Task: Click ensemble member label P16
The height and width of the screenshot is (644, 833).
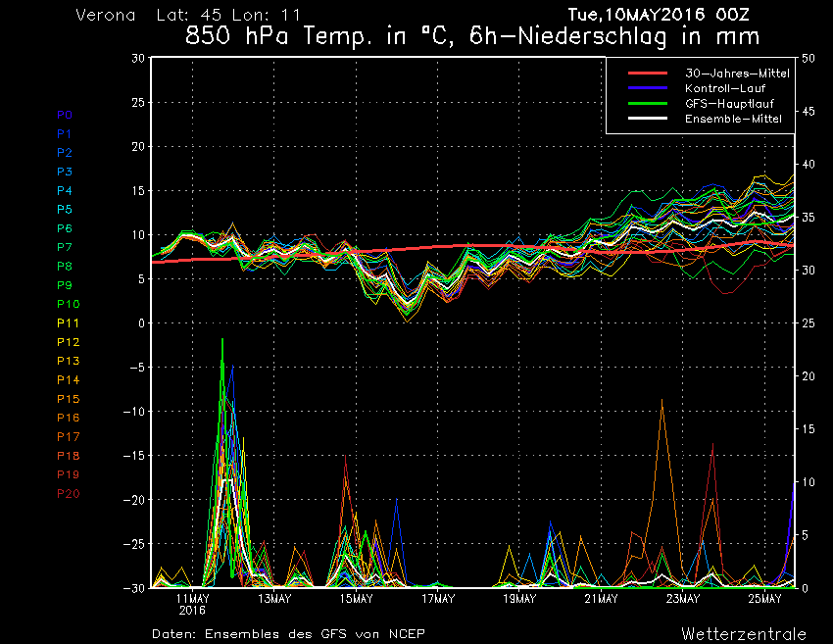Action: [69, 418]
